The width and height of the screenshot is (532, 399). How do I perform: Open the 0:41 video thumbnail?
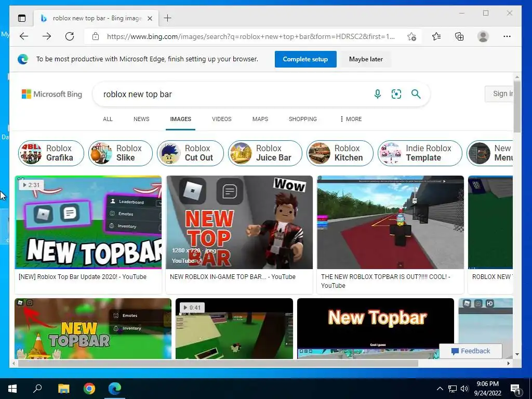[x=234, y=328]
